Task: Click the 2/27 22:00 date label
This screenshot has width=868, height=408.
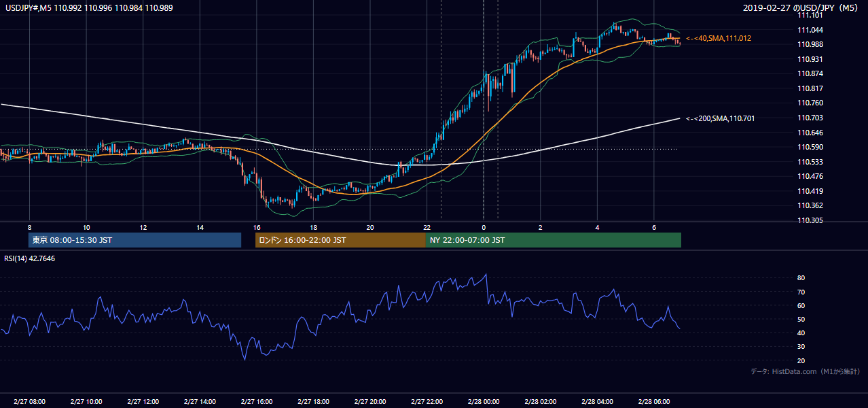Action: 427,402
